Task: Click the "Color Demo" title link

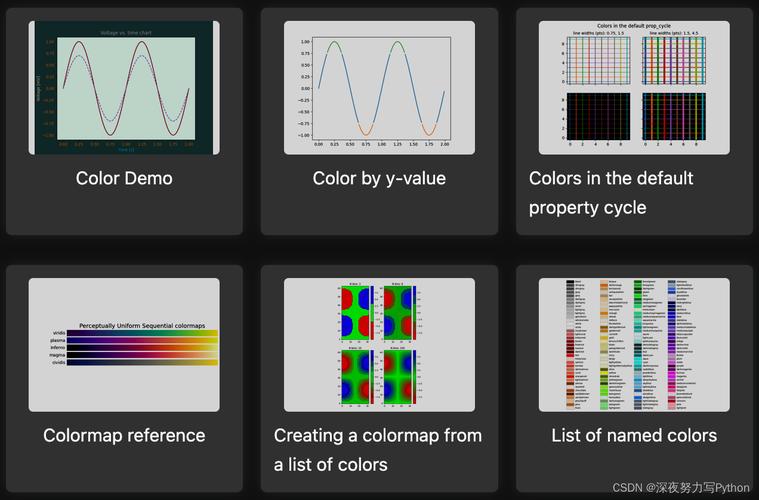Action: pyautogui.click(x=124, y=178)
